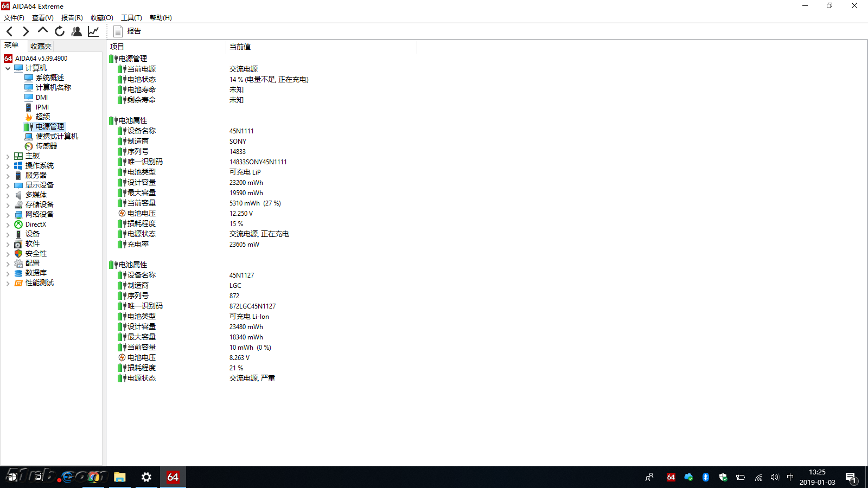Open the 文件 menu
Viewport: 868px width, 488px height.
point(14,17)
